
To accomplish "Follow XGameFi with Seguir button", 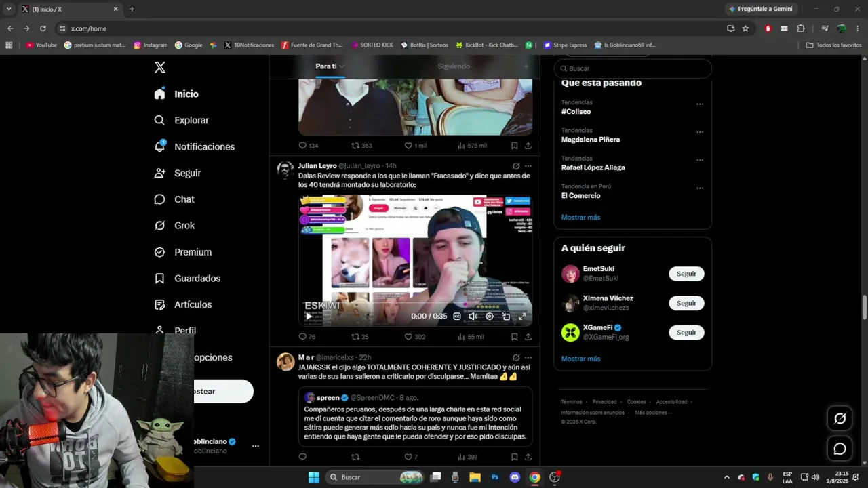I will [686, 332].
